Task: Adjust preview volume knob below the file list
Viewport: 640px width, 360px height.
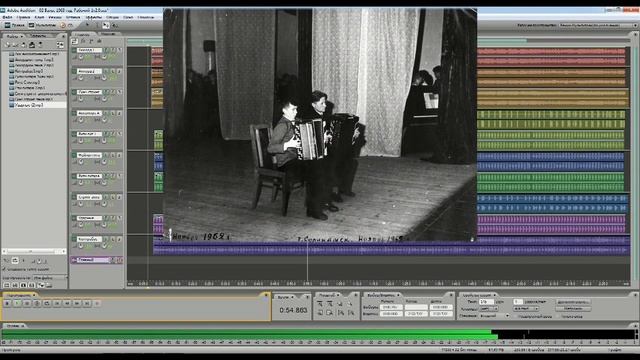Action: (40, 260)
